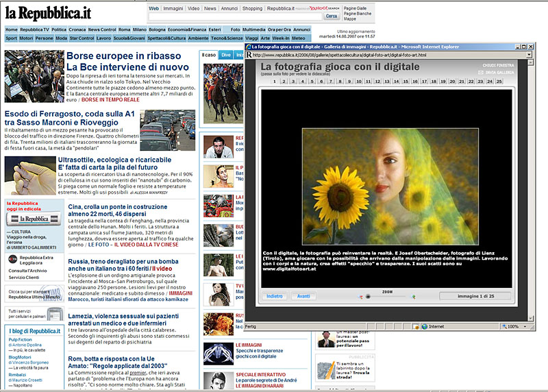Open Politica in the navigation bar
The image size is (548, 392).
(59, 29)
